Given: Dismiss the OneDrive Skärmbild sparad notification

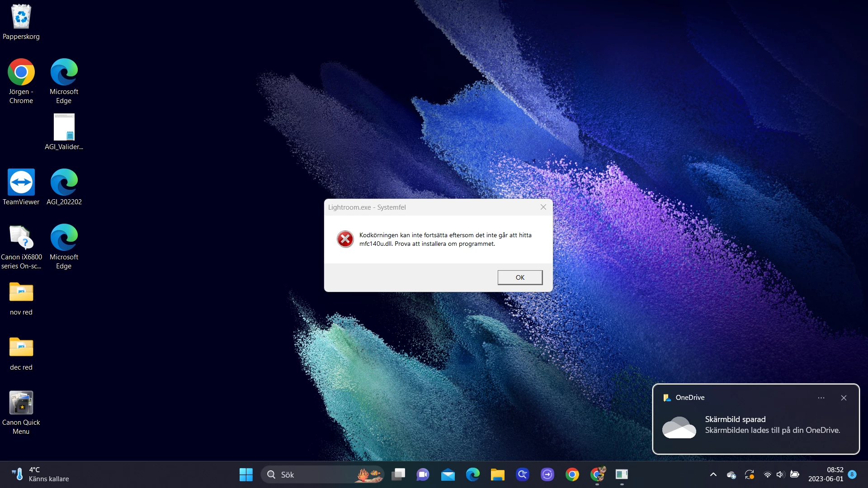Looking at the screenshot, I should coord(844,398).
